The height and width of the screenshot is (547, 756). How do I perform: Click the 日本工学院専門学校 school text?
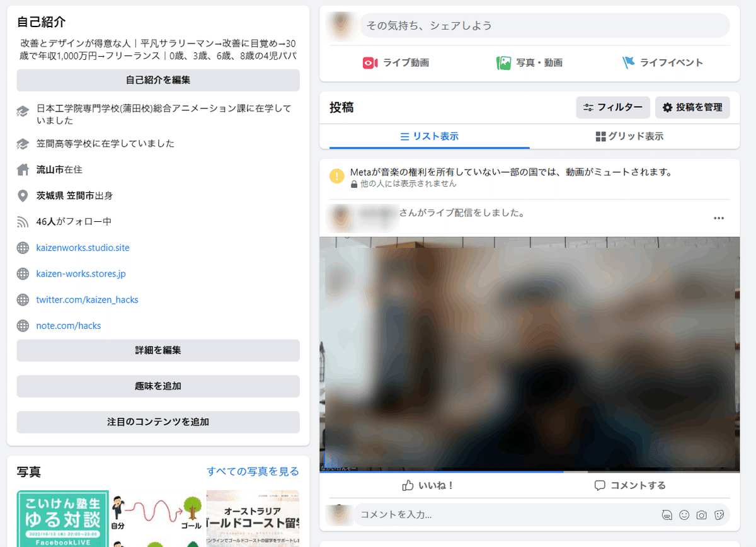coord(164,114)
